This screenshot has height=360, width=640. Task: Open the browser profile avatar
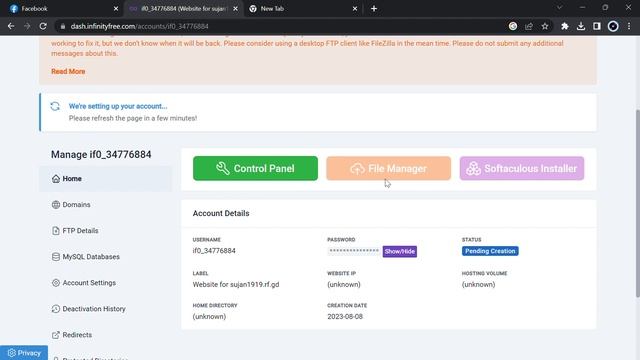pos(613,26)
